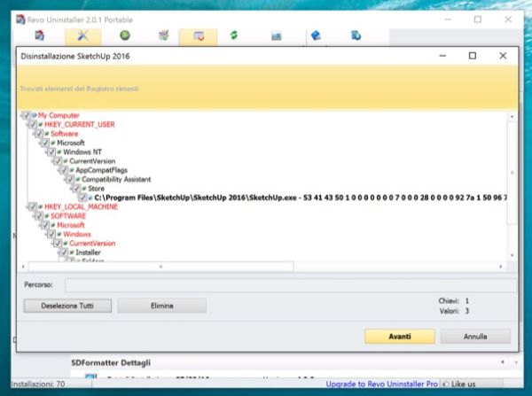Select the SketchUp.exe registry value entry
The image size is (532, 396).
tap(301, 198)
